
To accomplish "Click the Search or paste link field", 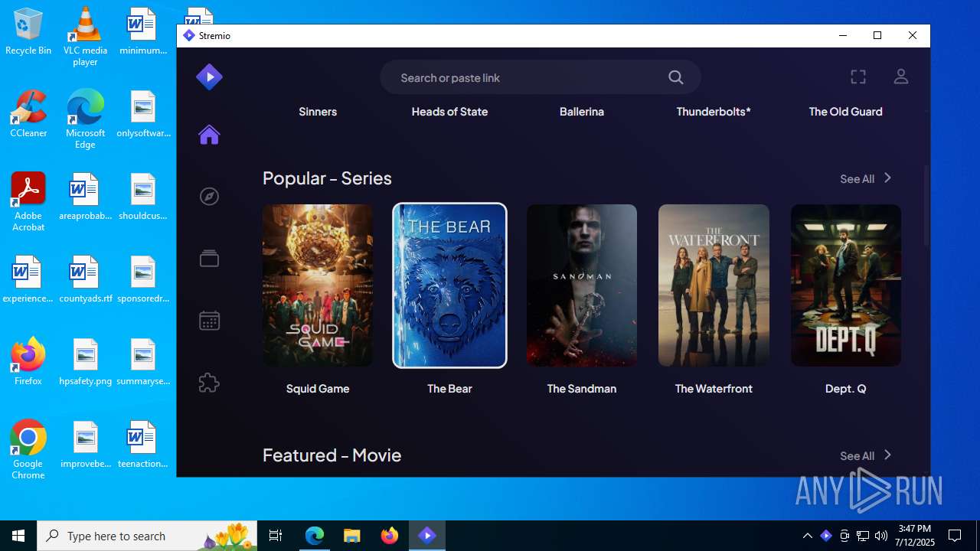I will click(x=541, y=77).
